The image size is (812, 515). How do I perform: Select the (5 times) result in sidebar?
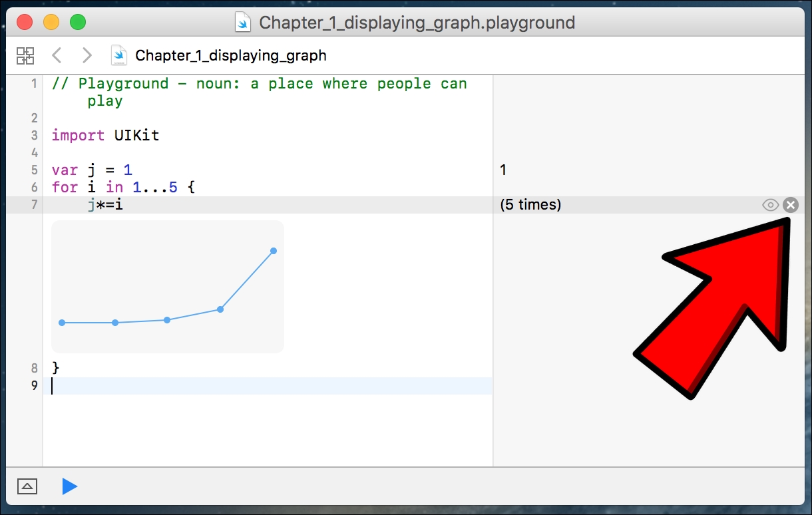[530, 205]
